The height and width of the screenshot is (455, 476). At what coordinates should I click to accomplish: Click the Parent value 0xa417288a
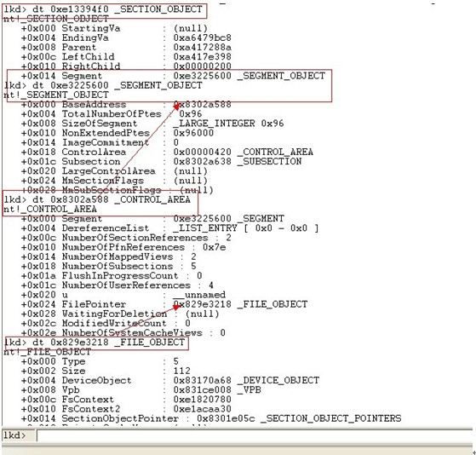pyautogui.click(x=202, y=48)
